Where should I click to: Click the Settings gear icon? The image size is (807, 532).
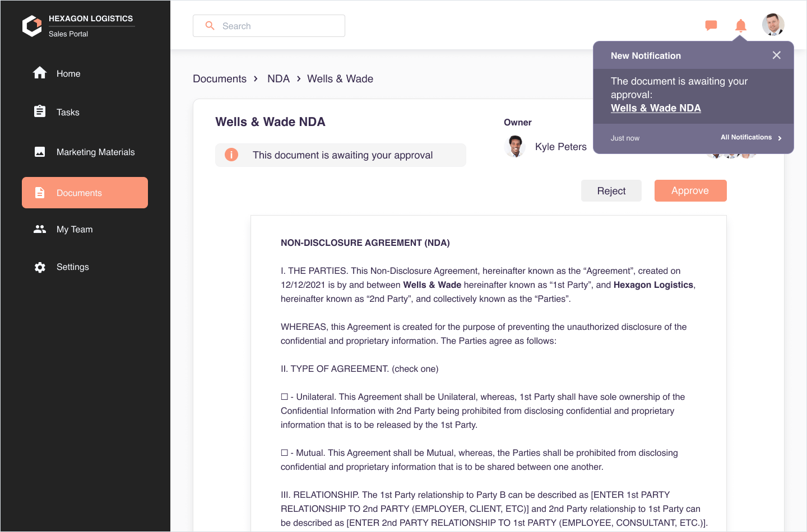pos(40,267)
